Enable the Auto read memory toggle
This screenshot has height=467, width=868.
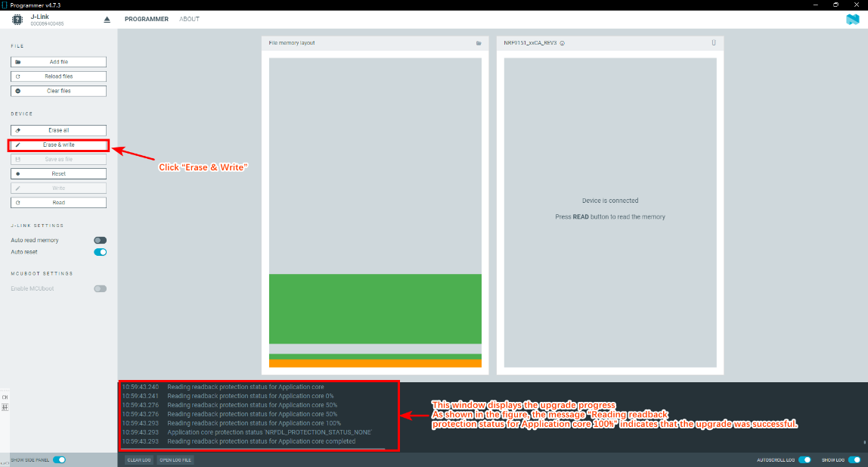(101, 241)
